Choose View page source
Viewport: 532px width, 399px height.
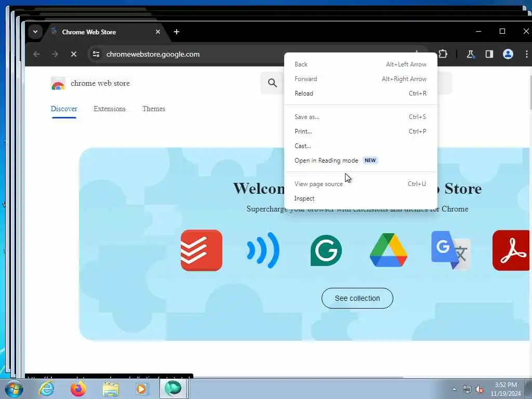(x=361, y=184)
